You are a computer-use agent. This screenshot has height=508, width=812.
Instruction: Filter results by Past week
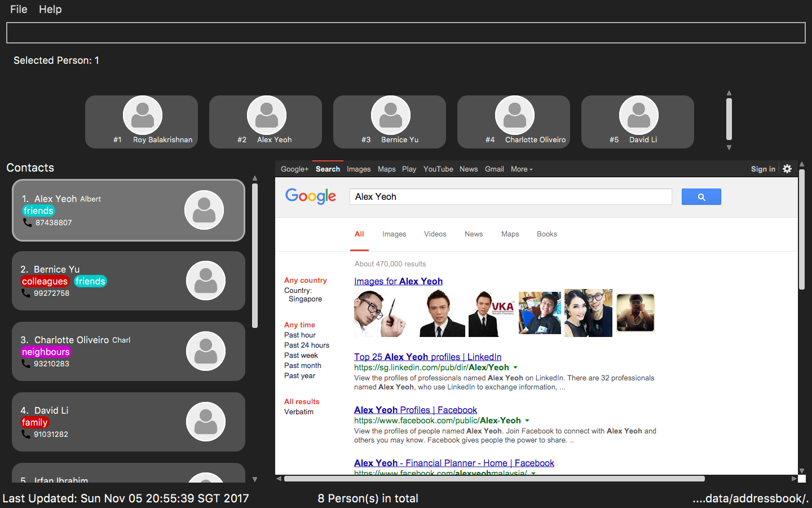(x=301, y=355)
